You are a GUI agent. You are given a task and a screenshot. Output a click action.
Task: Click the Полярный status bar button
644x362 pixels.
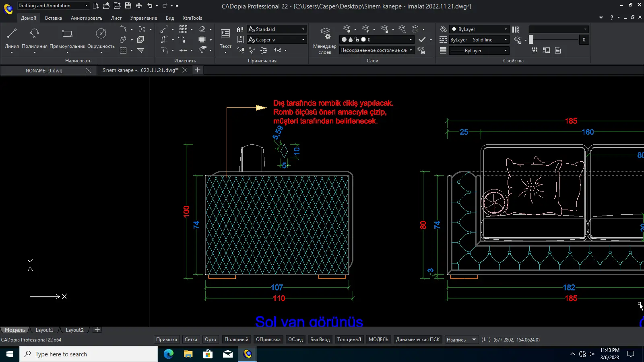point(236,339)
